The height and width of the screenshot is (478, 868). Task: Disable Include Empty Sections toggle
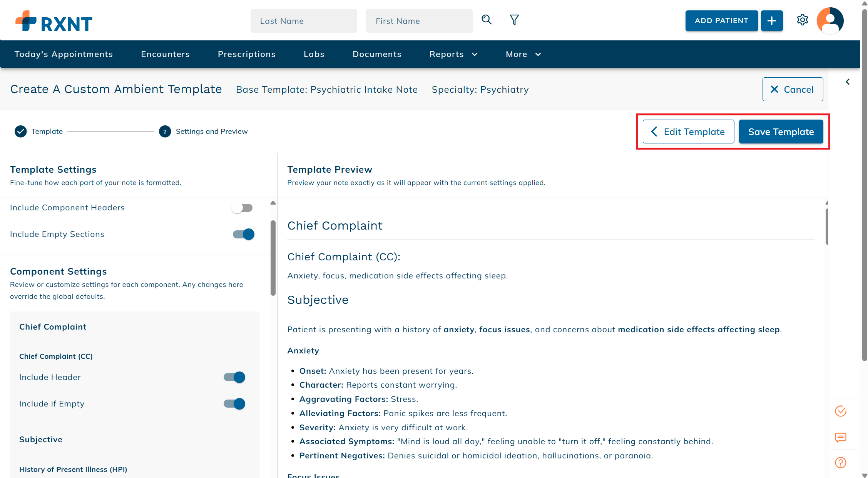coord(244,234)
